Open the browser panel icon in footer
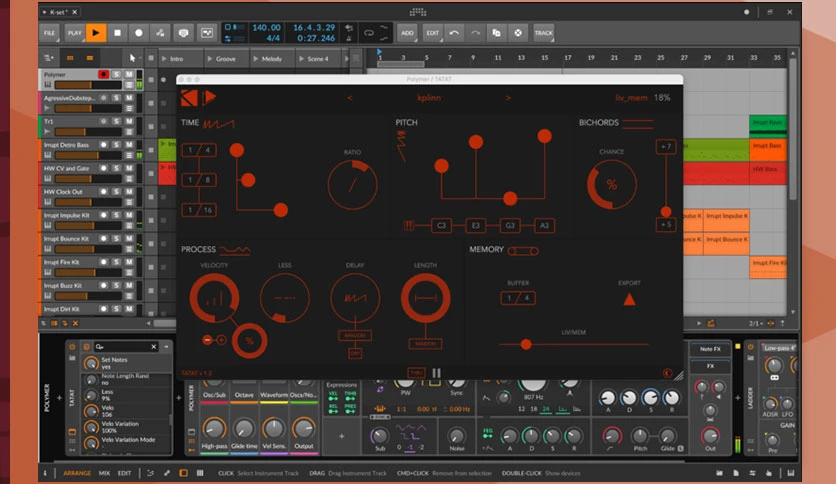836x484 pixels. point(719,473)
